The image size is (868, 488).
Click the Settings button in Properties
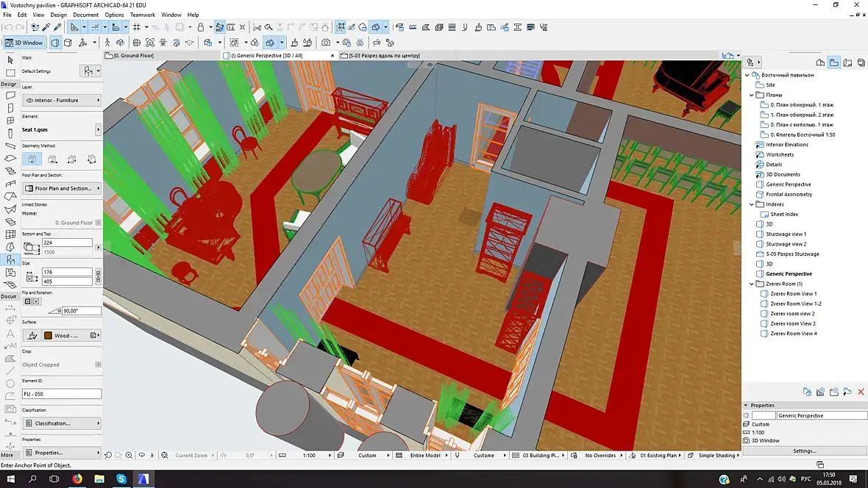pyautogui.click(x=804, y=451)
